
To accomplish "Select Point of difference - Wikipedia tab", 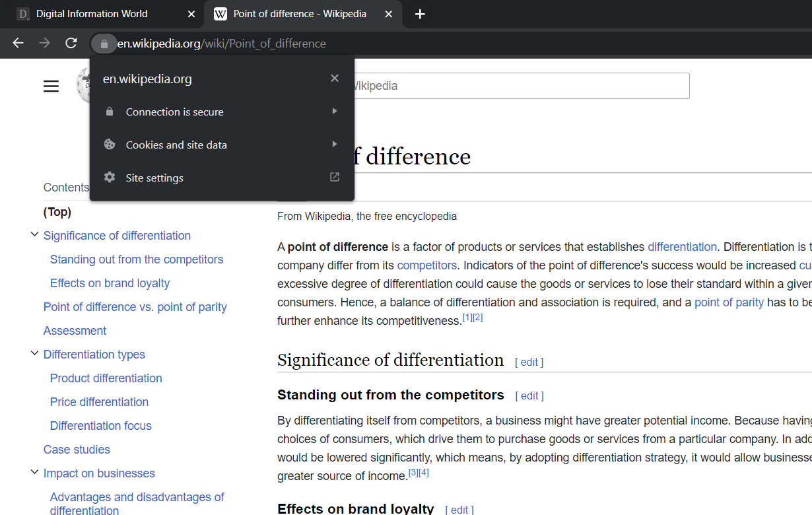I will [304, 14].
